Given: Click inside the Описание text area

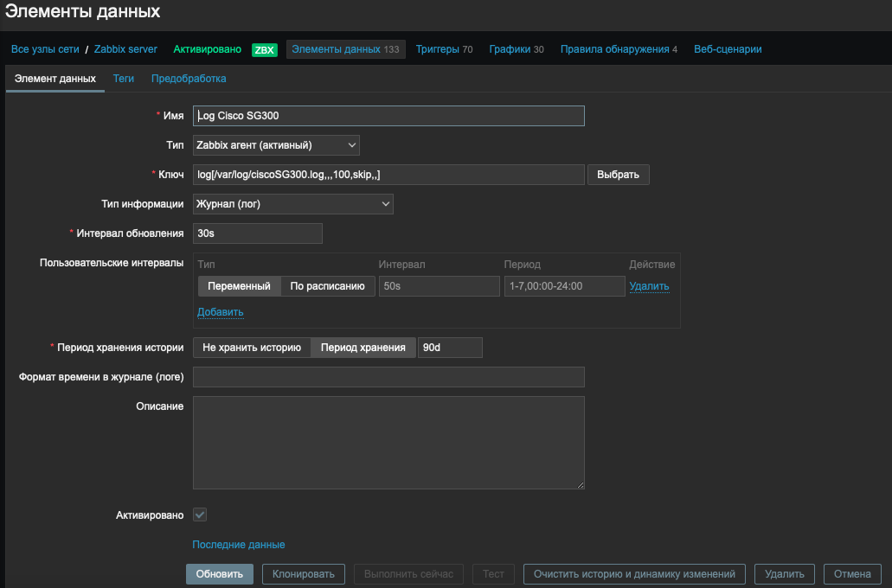Looking at the screenshot, I should 388,443.
